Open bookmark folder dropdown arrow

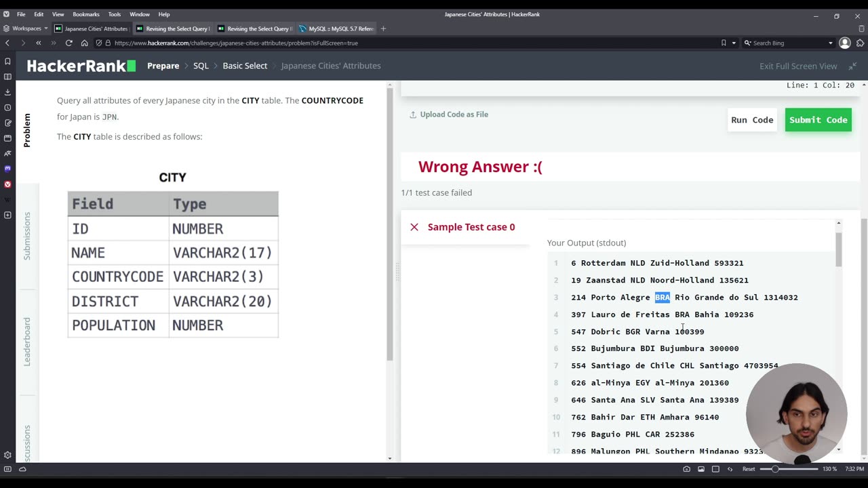pos(734,43)
